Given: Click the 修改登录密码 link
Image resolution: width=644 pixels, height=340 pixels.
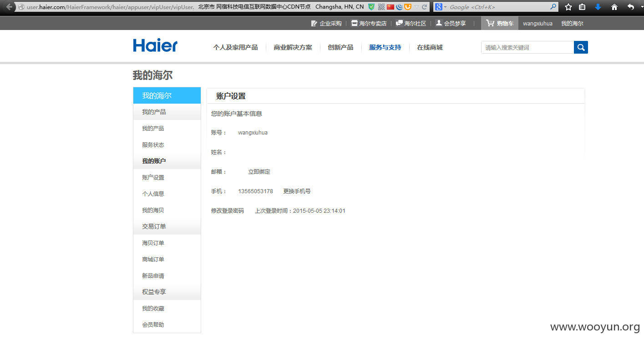Looking at the screenshot, I should pos(227,210).
